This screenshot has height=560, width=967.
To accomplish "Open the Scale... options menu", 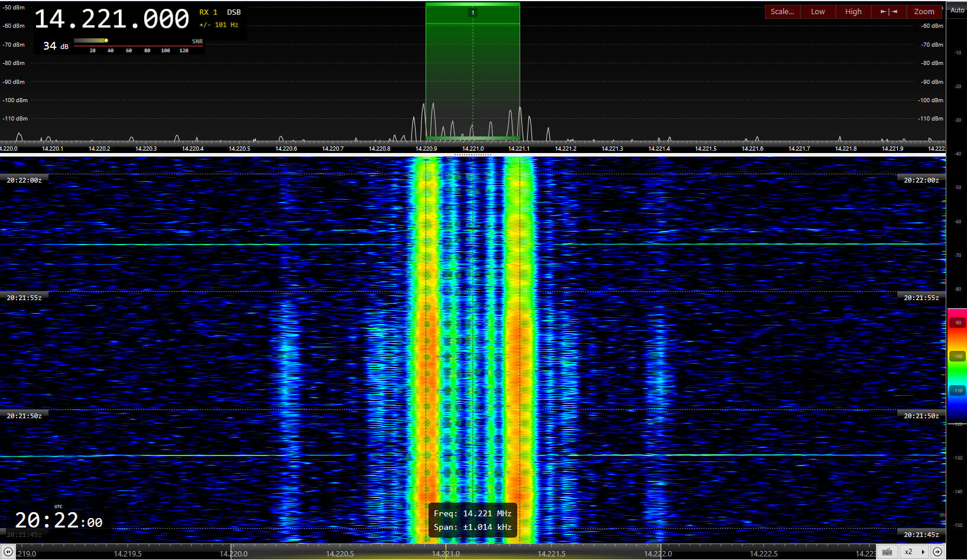I will [782, 12].
